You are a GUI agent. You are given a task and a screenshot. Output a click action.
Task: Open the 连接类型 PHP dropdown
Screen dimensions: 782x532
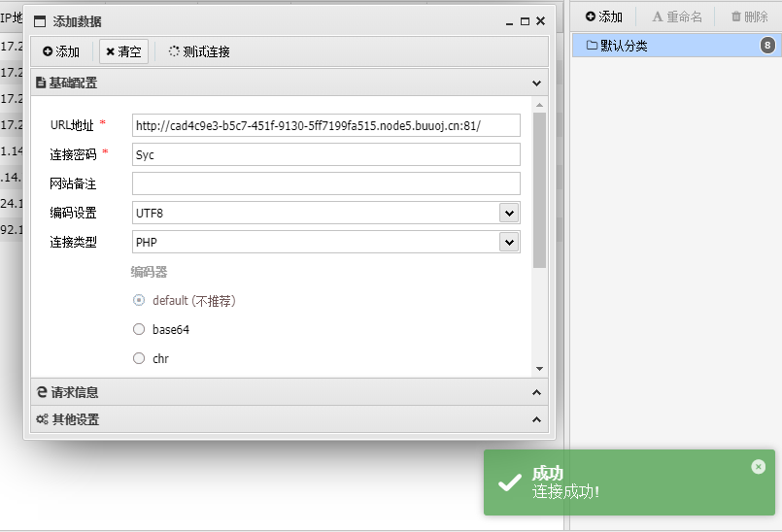pyautogui.click(x=509, y=243)
